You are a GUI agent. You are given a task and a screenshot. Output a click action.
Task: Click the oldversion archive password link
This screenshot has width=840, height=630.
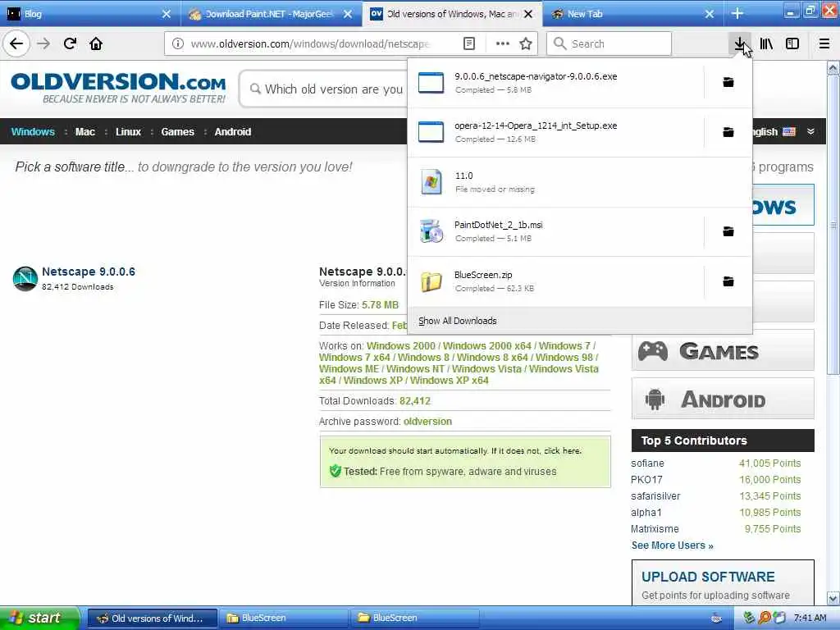click(427, 422)
